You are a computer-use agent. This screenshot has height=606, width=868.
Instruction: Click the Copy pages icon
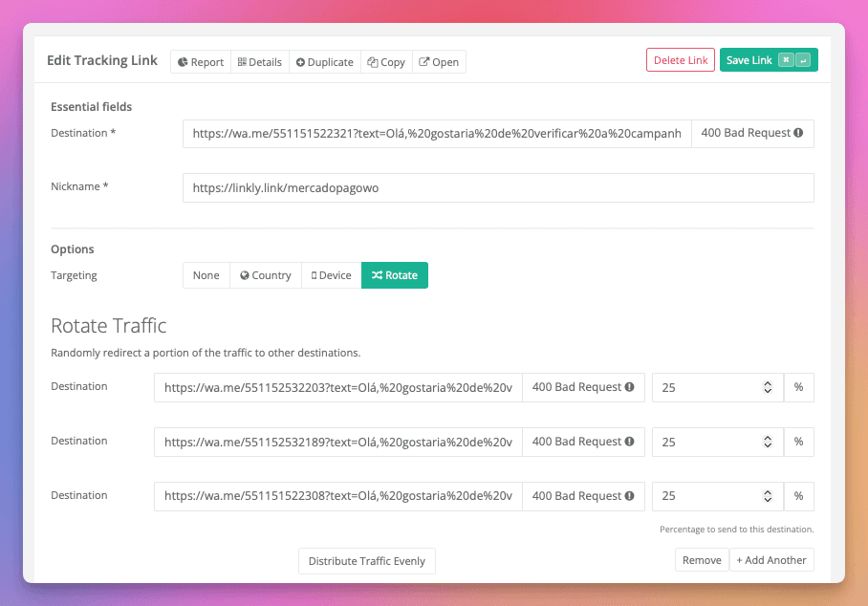(x=374, y=61)
